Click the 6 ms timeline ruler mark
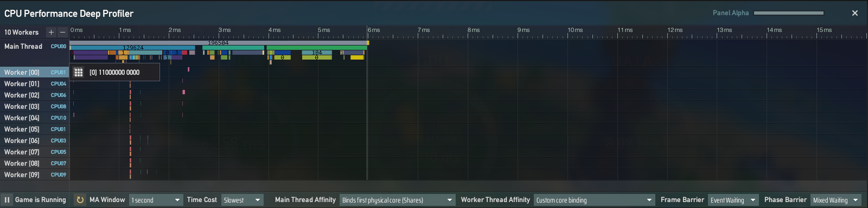The height and width of the screenshot is (208, 868). [x=374, y=30]
